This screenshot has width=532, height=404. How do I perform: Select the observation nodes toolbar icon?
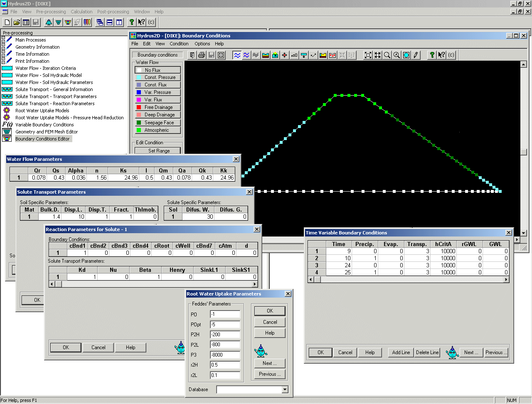(285, 55)
